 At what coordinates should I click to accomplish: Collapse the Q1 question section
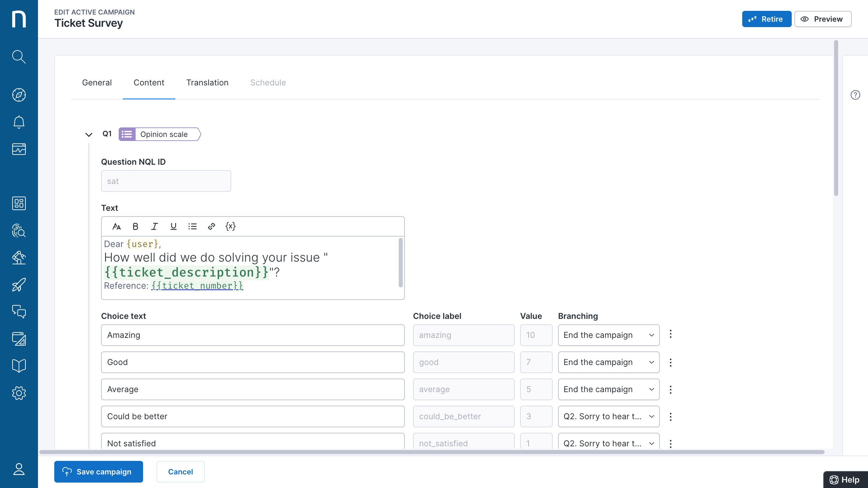click(88, 135)
